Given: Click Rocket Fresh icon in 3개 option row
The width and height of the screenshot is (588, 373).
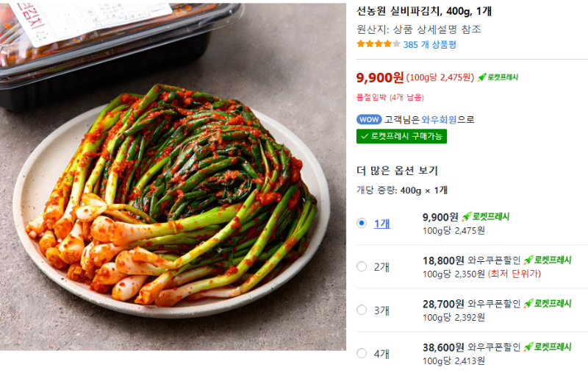Looking at the screenshot, I should (x=547, y=304).
